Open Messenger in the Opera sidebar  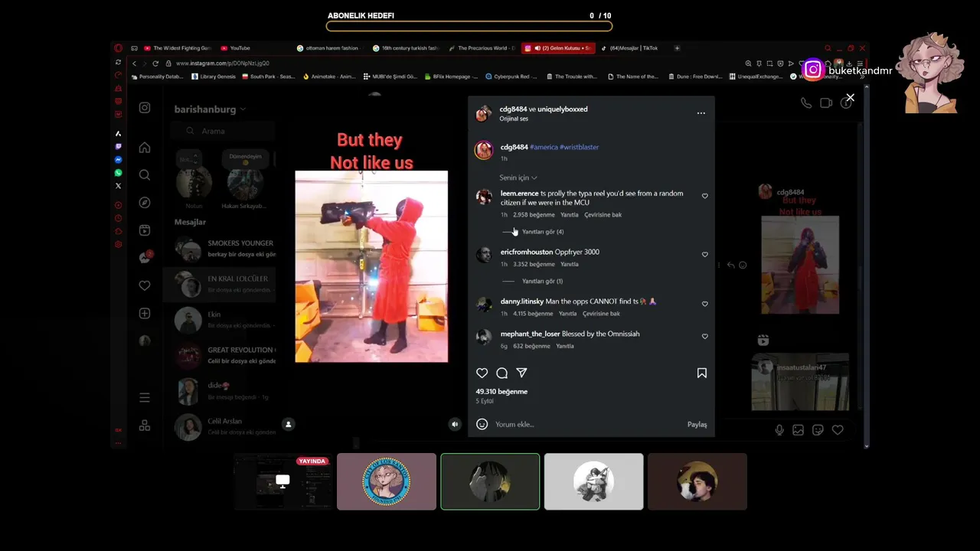(118, 160)
